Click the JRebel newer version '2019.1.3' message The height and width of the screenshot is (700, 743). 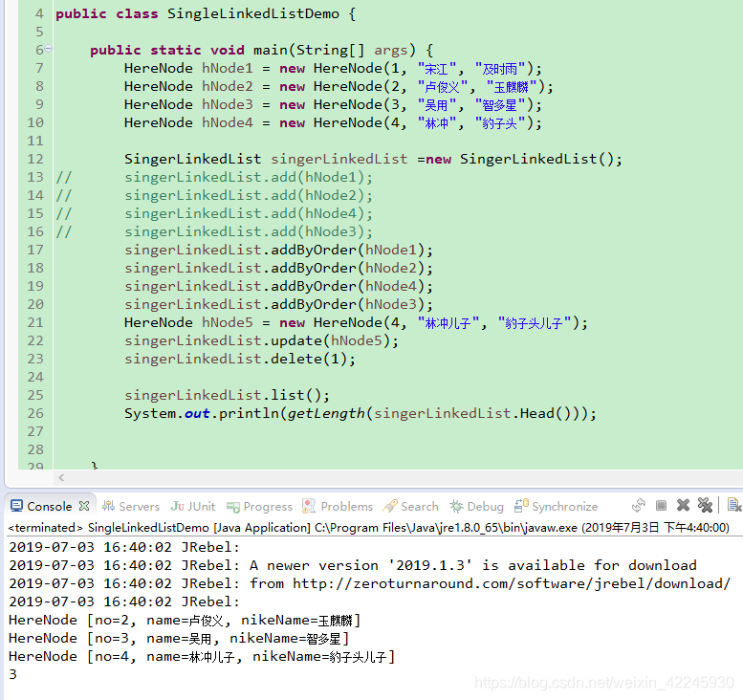353,565
